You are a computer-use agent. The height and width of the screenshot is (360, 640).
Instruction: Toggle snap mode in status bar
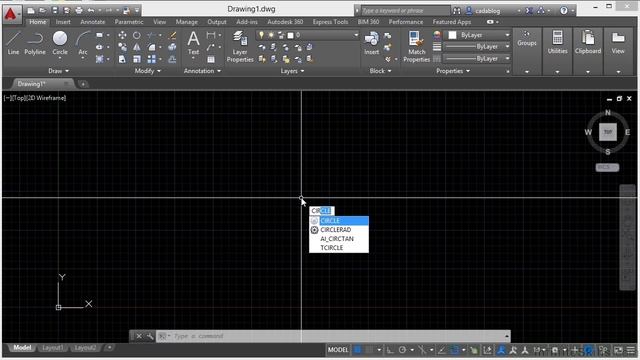(369, 350)
